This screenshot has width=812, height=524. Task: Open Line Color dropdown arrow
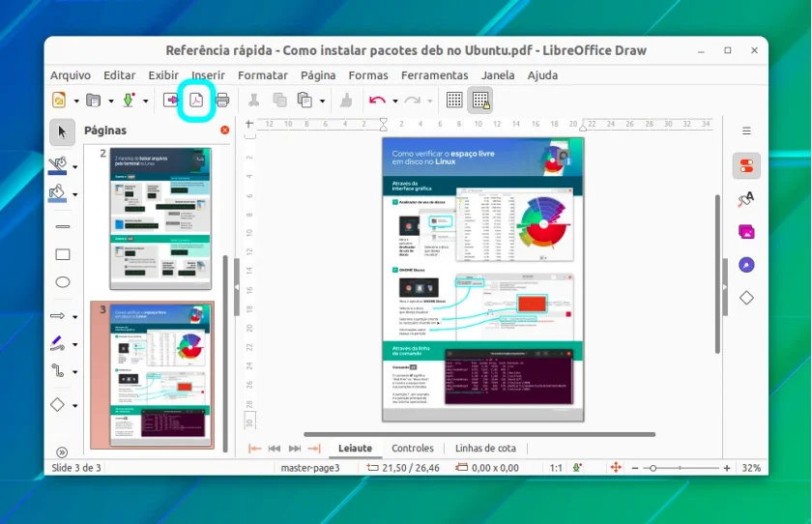pos(75,166)
